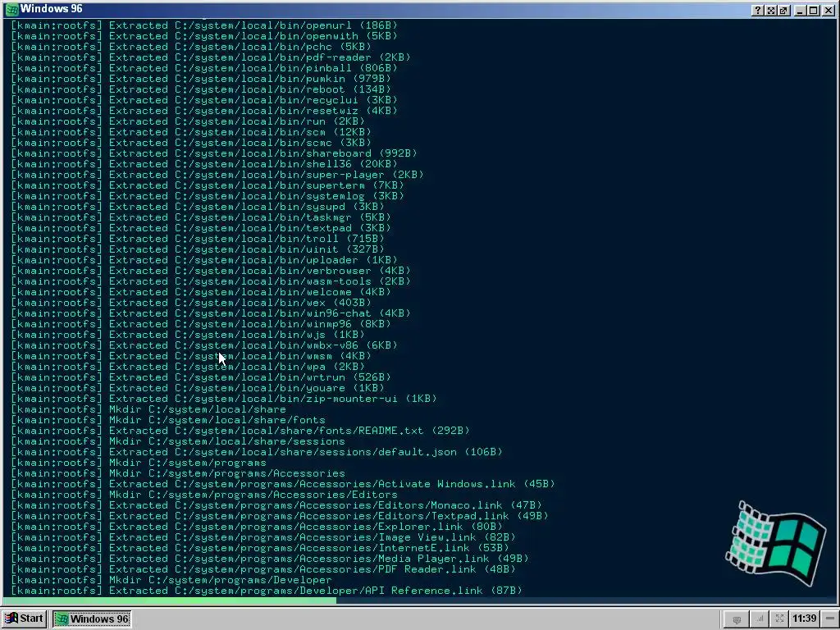
Task: Click the Editors/Textpad.link (49B) line
Action: [x=280, y=516]
